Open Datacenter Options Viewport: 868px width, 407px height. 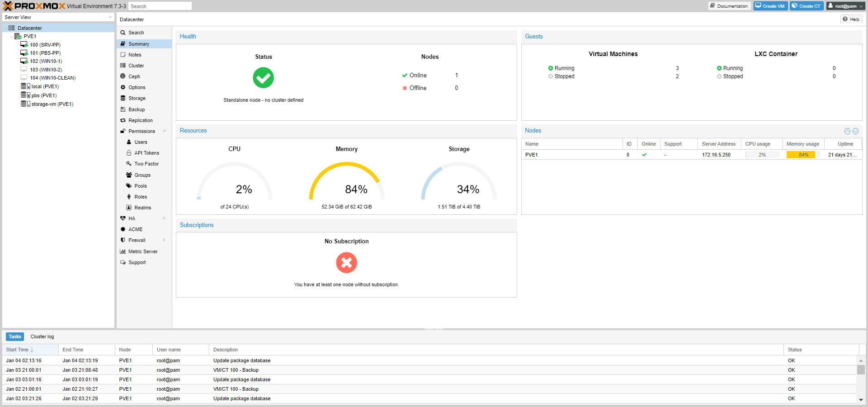144,87
